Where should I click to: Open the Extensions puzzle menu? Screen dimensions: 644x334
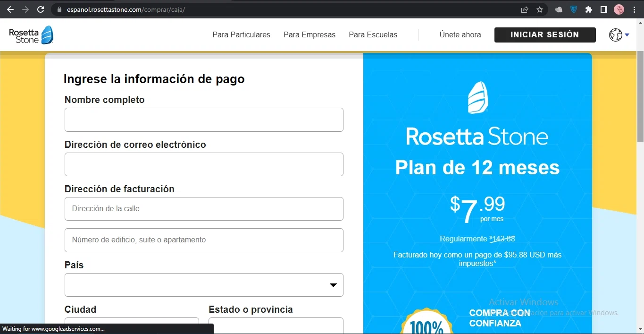588,9
